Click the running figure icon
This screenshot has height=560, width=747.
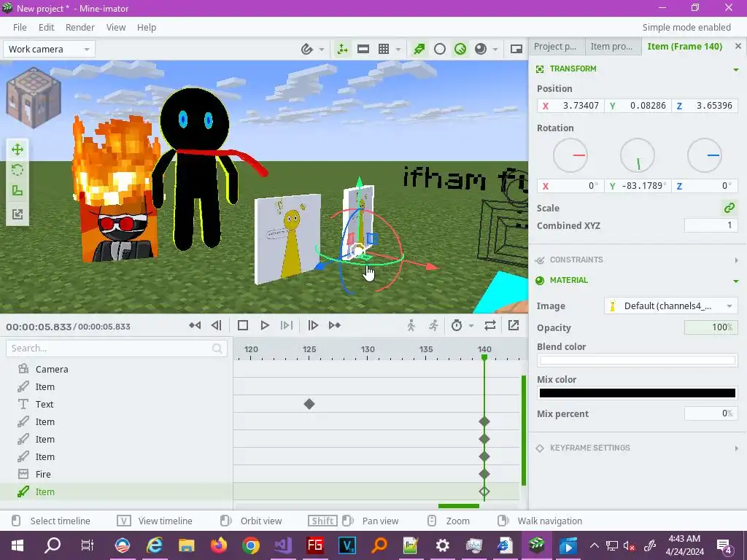(433, 325)
